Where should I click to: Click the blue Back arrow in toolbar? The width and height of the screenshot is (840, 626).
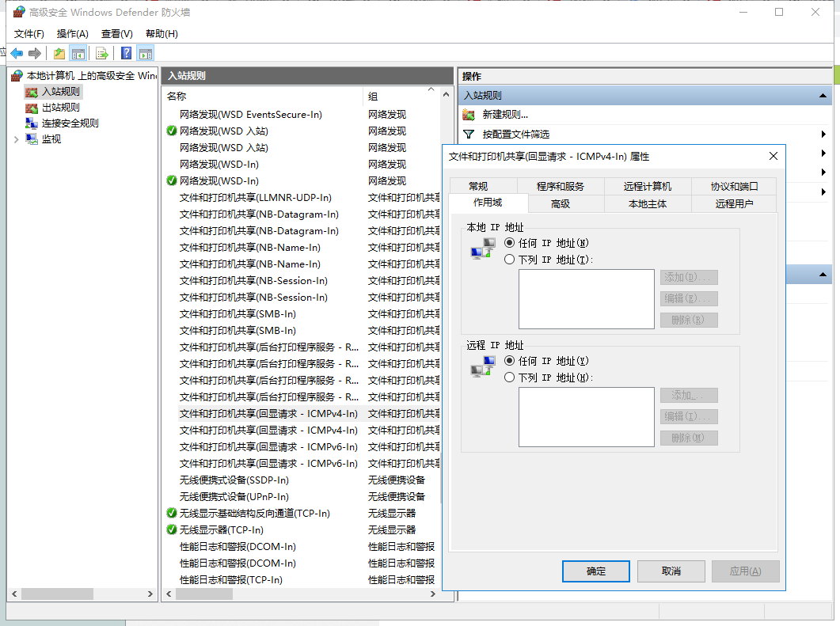[17, 54]
